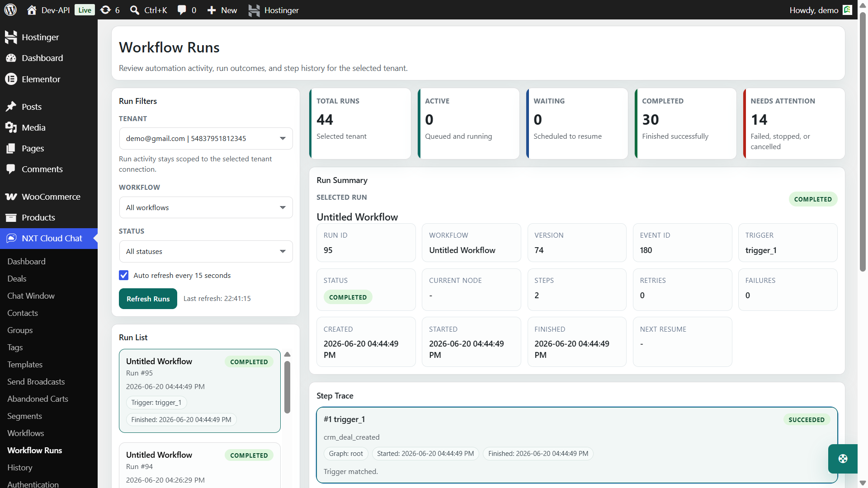Screen dimensions: 868x488
Task: Open Chat Window submenu item
Action: (31, 296)
